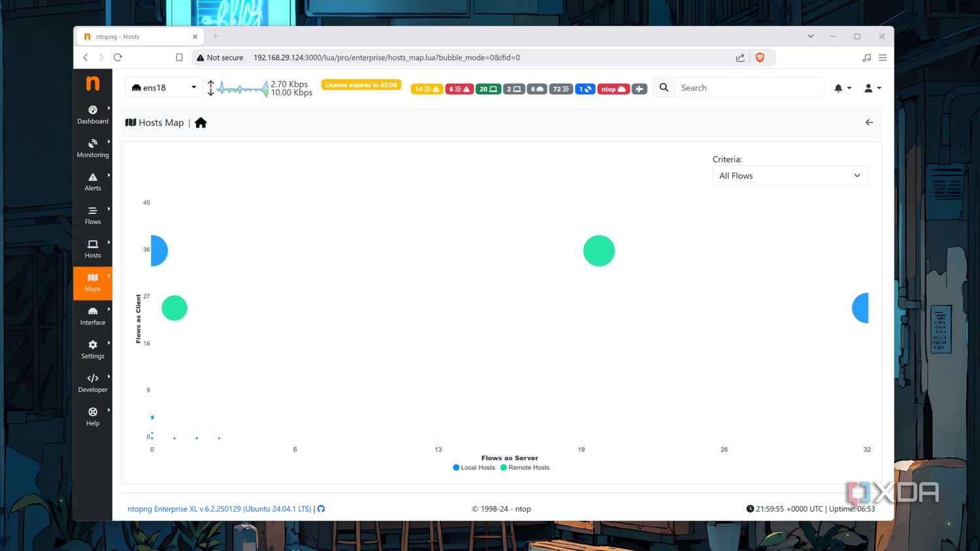
Task: Click the Hosts Map title text
Action: 161,123
